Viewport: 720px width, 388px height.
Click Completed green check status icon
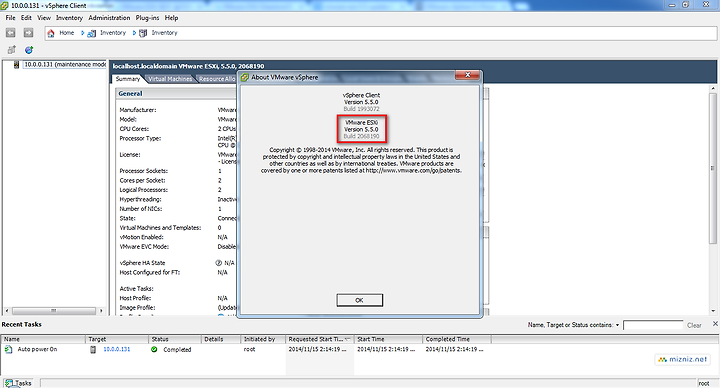click(x=154, y=349)
